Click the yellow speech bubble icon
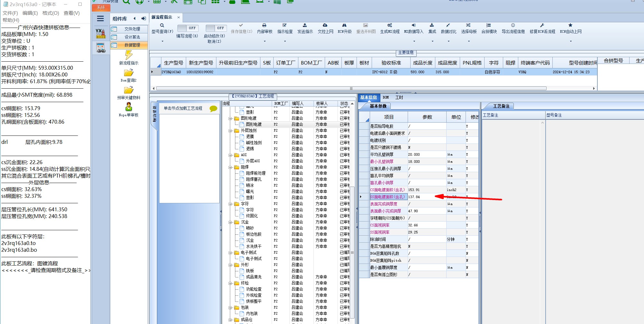Screen dimensions: 644x324 [213, 109]
